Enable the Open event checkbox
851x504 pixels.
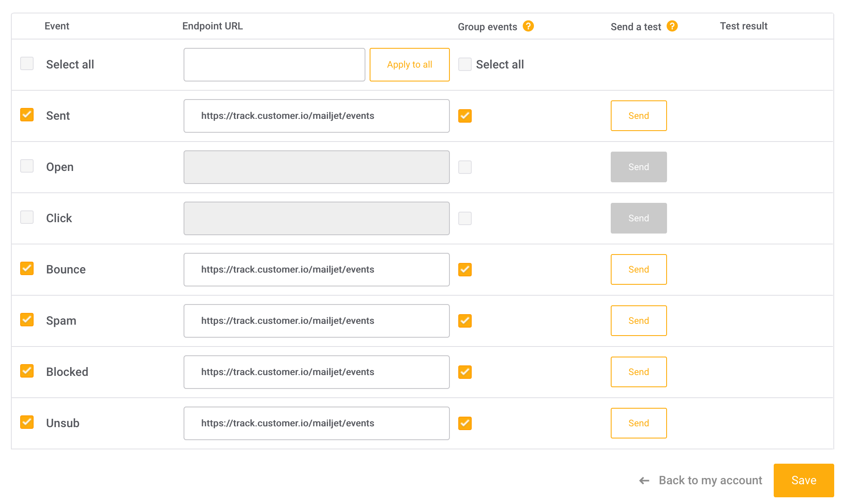pos(27,166)
